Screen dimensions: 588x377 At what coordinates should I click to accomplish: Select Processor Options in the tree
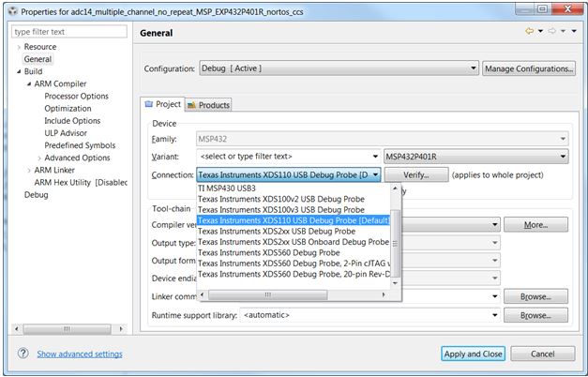[76, 96]
